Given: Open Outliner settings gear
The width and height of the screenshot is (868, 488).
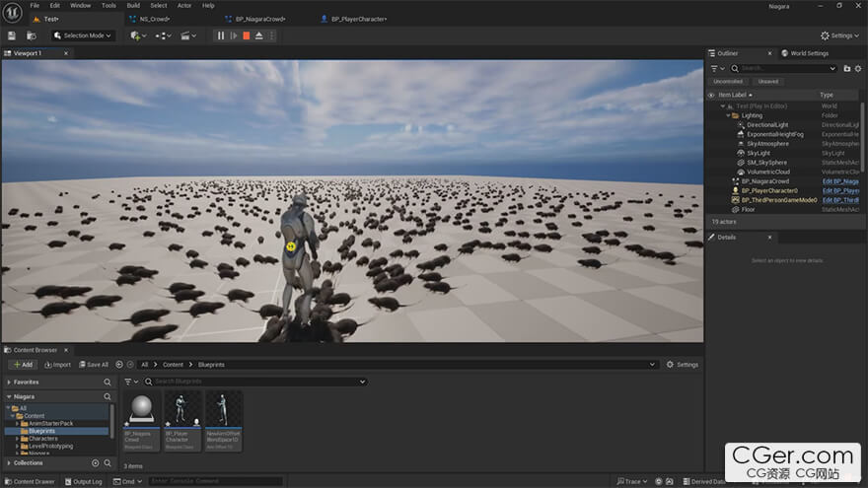Looking at the screenshot, I should point(858,69).
